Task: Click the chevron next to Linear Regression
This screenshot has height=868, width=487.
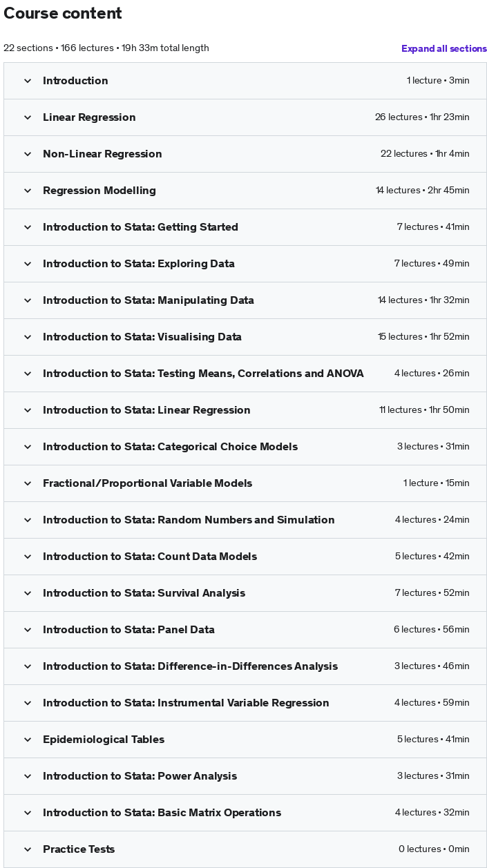Action: [x=28, y=117]
